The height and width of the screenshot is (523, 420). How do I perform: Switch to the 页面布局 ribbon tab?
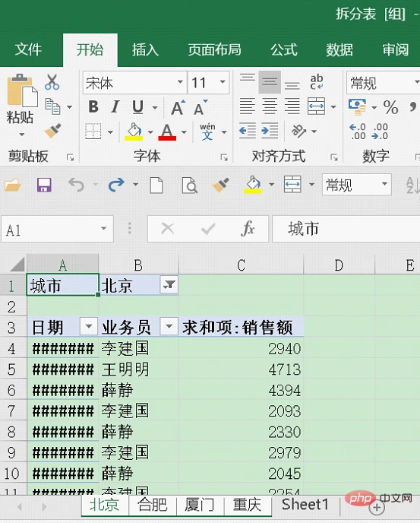click(x=214, y=49)
